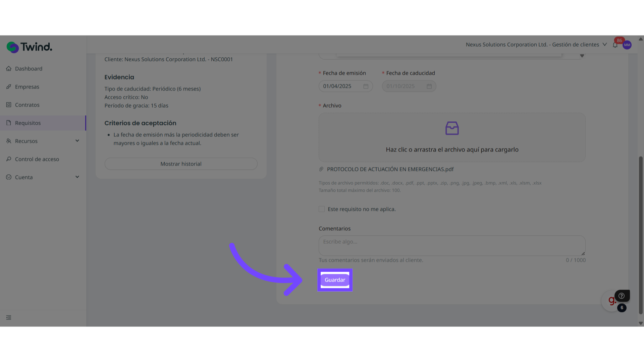Open attached PROTOCOLO DE ACTUACIÓN EN EMERGENCIAS.pdf
The width and height of the screenshot is (644, 362).
390,169
